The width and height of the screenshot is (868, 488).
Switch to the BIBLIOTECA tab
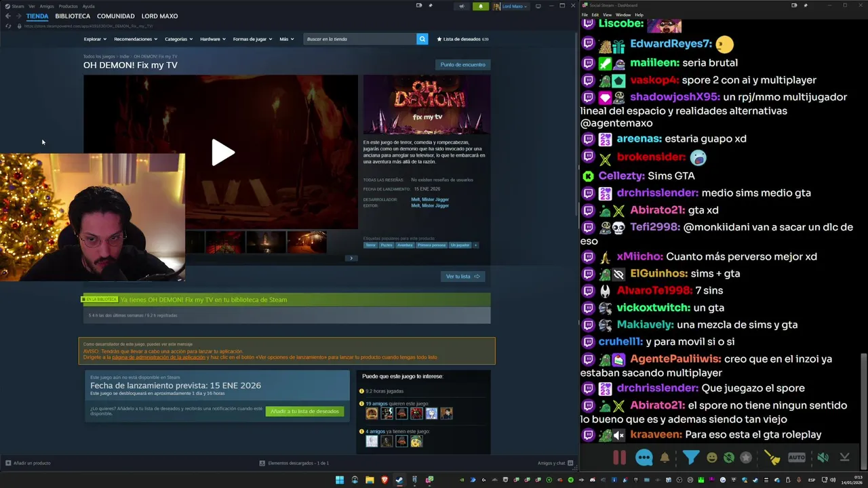coord(73,16)
